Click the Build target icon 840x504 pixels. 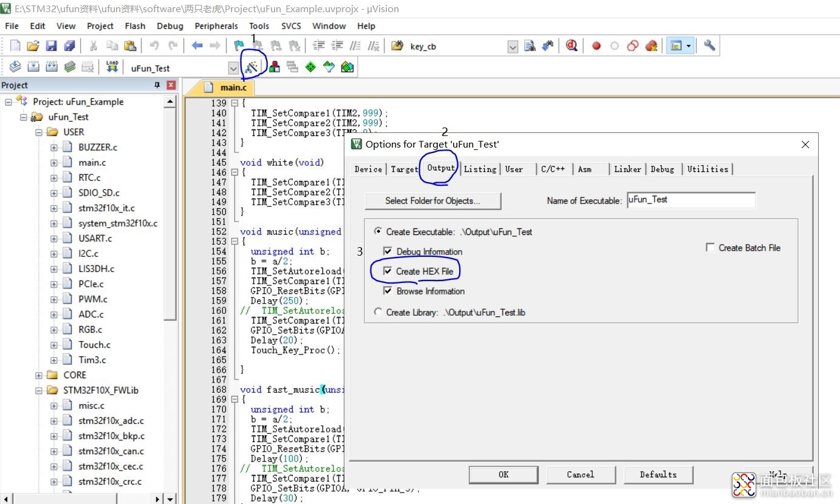(x=33, y=67)
